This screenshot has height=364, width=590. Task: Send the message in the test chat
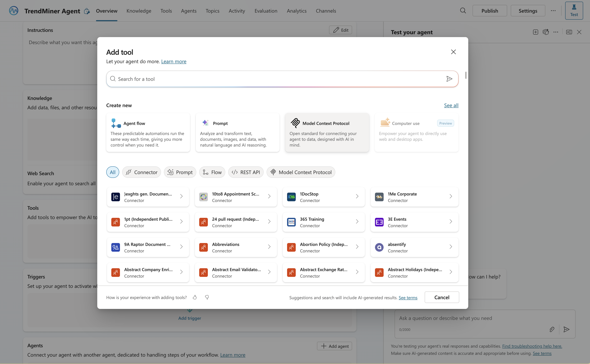(x=566, y=329)
